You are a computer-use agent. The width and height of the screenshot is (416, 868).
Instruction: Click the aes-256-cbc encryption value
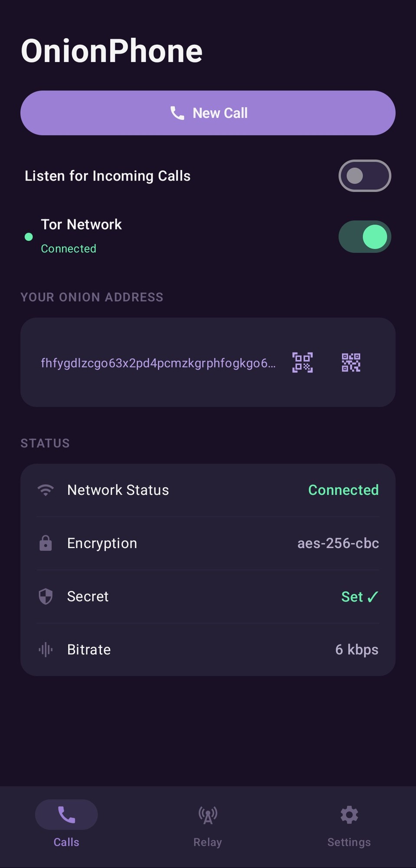point(338,543)
